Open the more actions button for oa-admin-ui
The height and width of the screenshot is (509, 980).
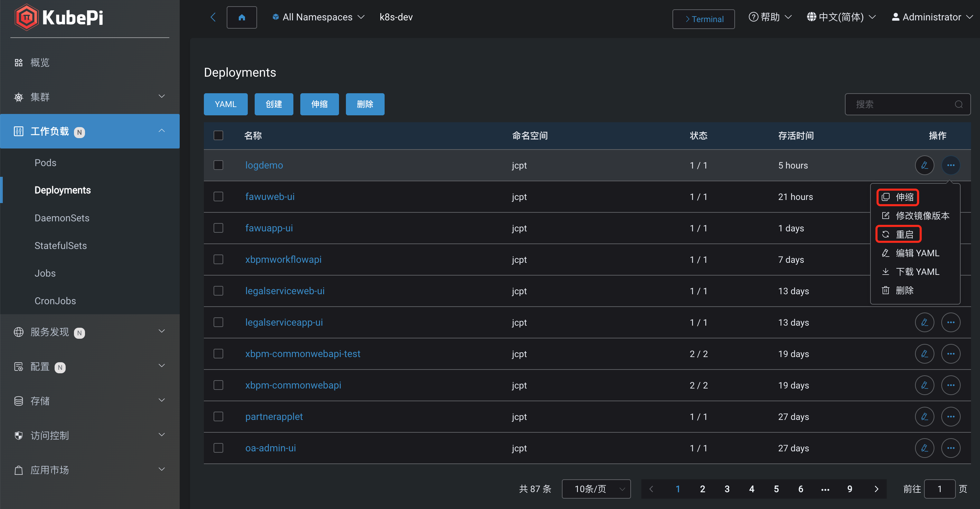pos(950,448)
